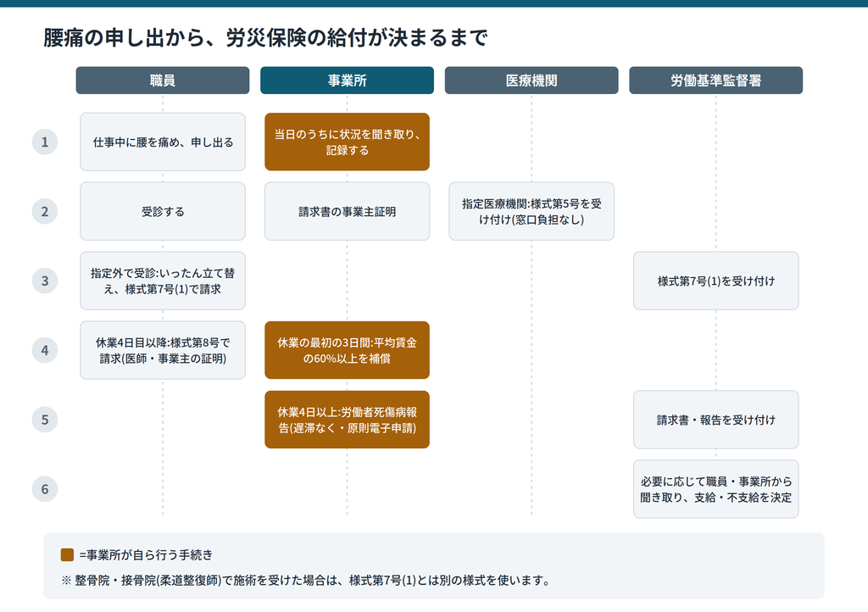
Task: Click step number 5 circle
Action: 45,420
